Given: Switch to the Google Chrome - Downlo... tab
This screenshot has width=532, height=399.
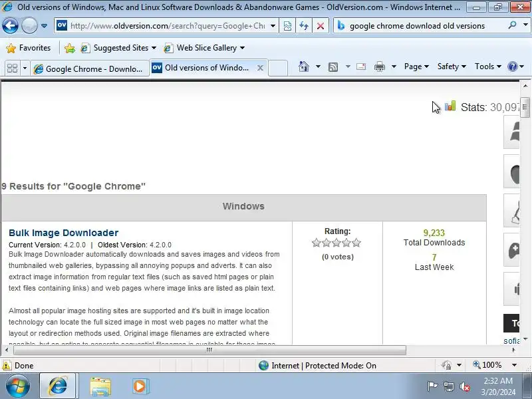Looking at the screenshot, I should pyautogui.click(x=90, y=69).
